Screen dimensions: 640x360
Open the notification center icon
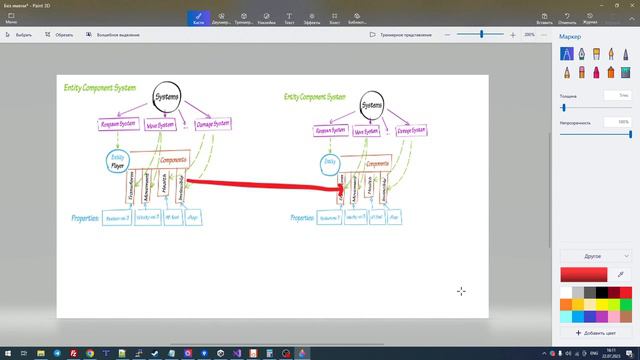[x=629, y=353]
